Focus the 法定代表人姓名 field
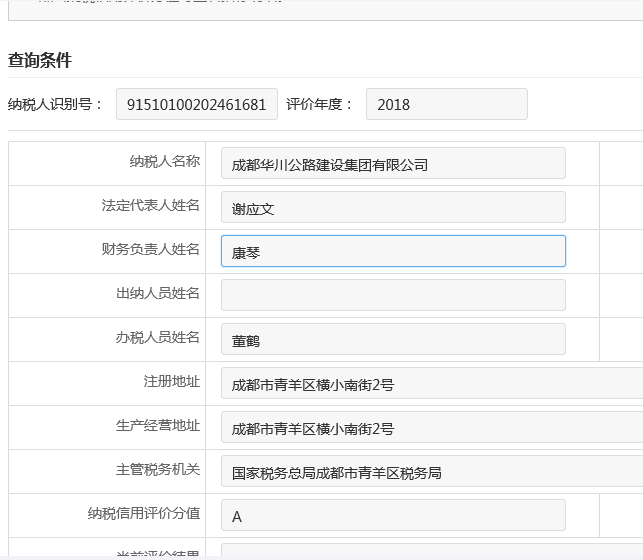643x560 pixels. point(392,208)
